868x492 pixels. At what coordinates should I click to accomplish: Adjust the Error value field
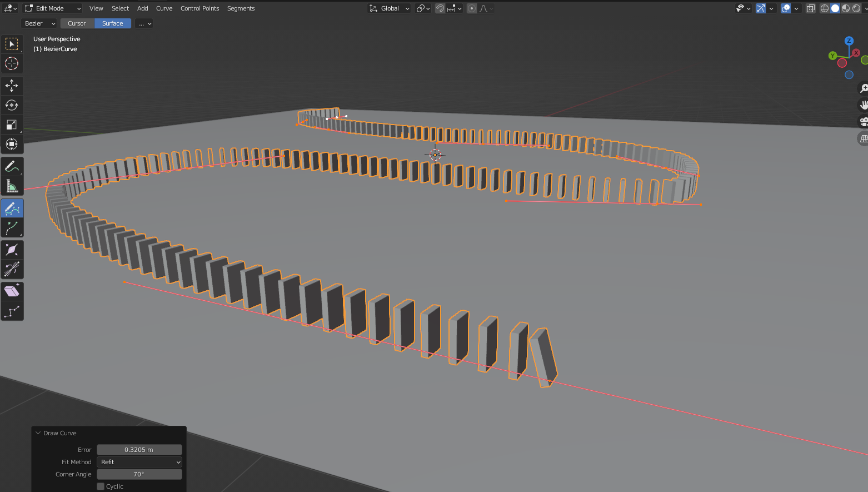coord(139,450)
